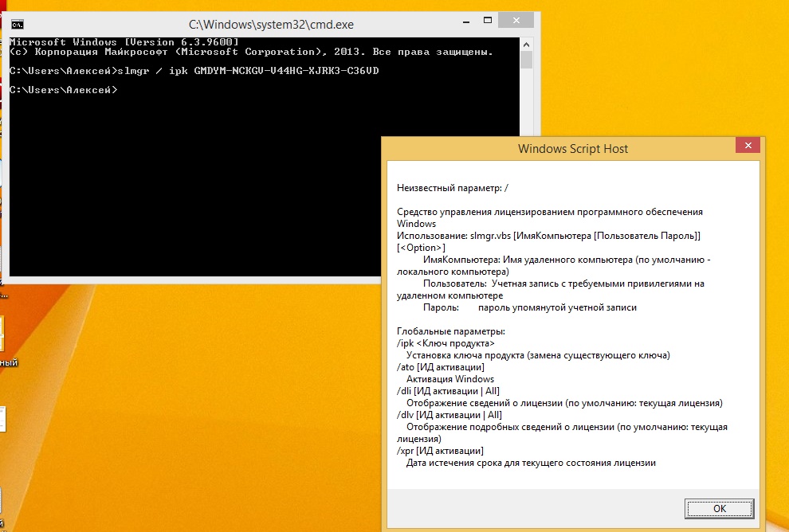Screen dimensions: 789x532
Task: Click 'Пароль: пароль упомянутой учетной записи' line
Action: tap(530, 307)
